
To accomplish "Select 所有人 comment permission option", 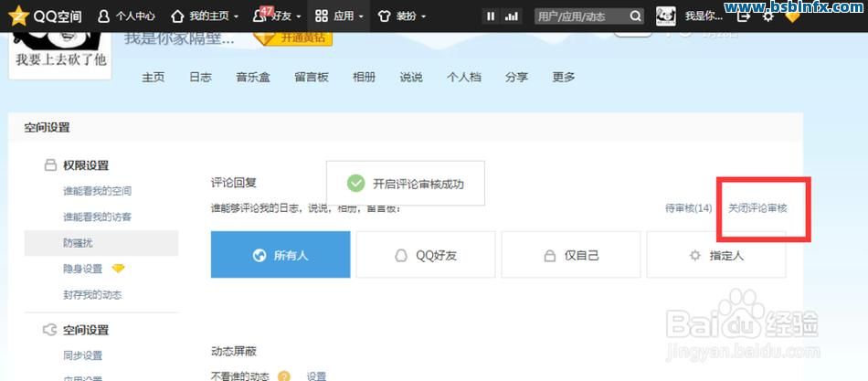I will [x=281, y=255].
